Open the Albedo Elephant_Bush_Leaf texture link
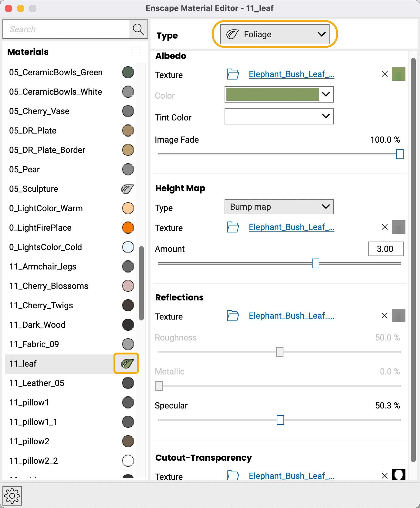This screenshot has height=508, width=420. [291, 74]
